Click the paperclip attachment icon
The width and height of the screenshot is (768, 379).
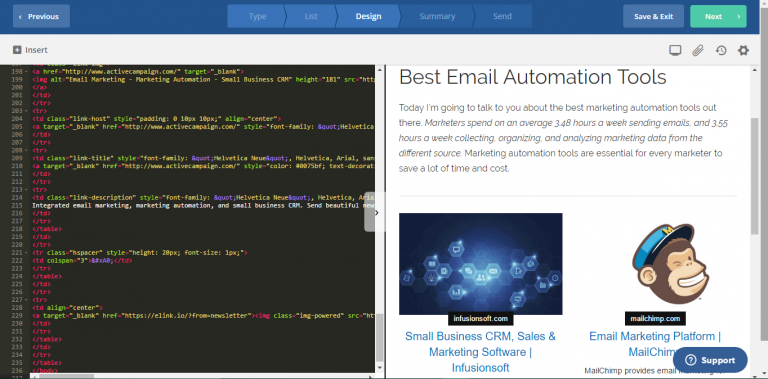[x=698, y=50]
